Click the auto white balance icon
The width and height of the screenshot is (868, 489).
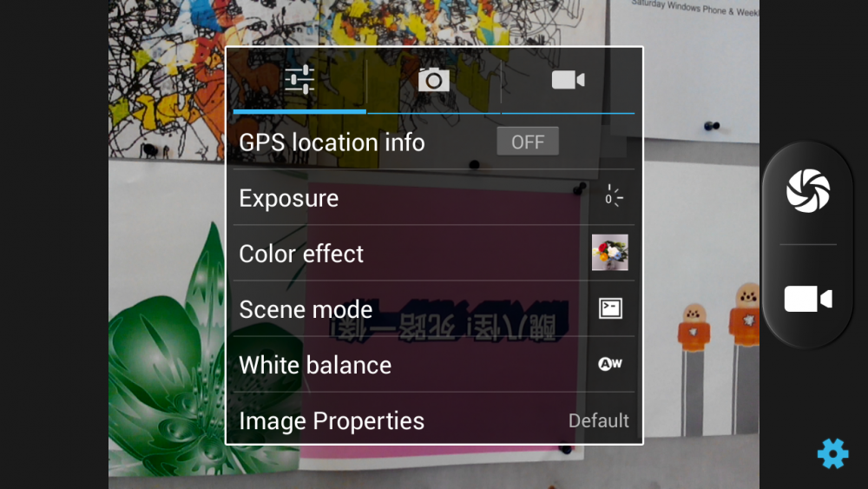(610, 364)
